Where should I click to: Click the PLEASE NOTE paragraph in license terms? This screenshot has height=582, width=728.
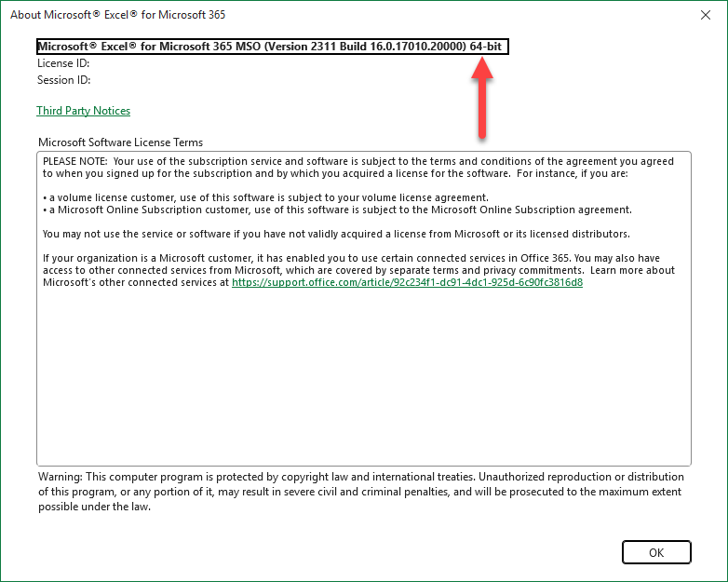(358, 168)
